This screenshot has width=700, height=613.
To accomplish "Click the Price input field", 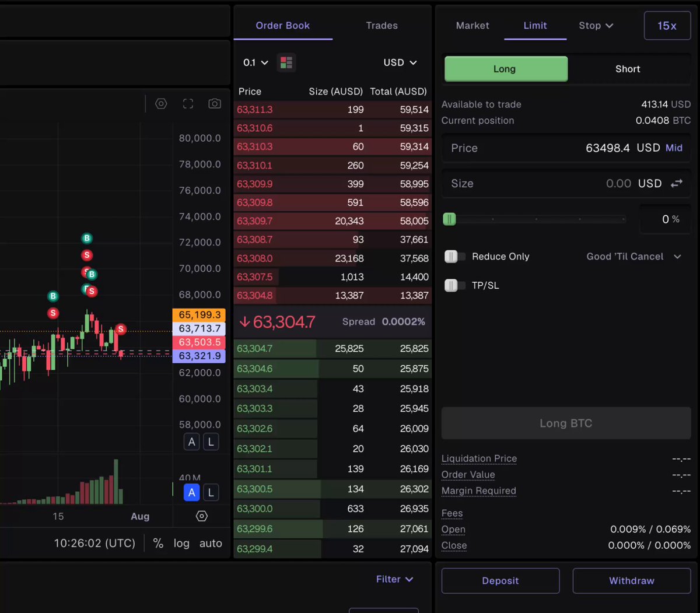I will click(566, 148).
